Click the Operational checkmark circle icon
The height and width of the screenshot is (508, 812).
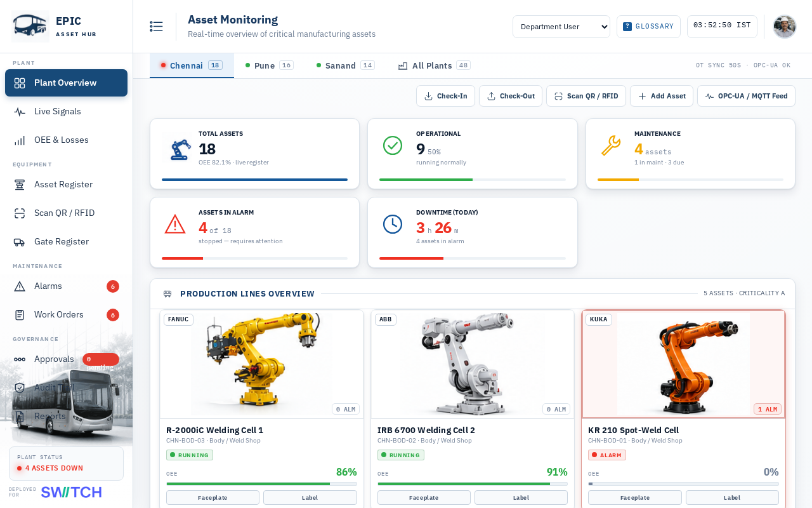[393, 145]
